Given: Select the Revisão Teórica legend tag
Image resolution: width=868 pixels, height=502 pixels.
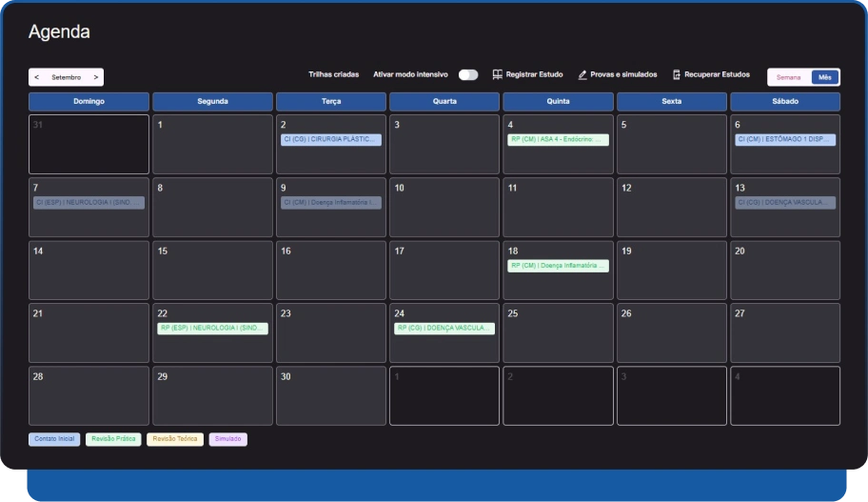Looking at the screenshot, I should coord(175,439).
